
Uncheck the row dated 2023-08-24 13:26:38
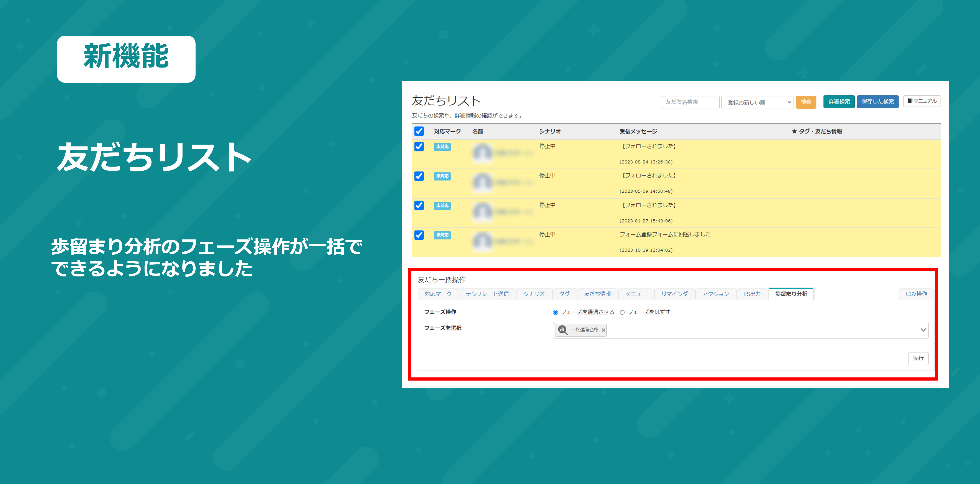click(x=419, y=147)
